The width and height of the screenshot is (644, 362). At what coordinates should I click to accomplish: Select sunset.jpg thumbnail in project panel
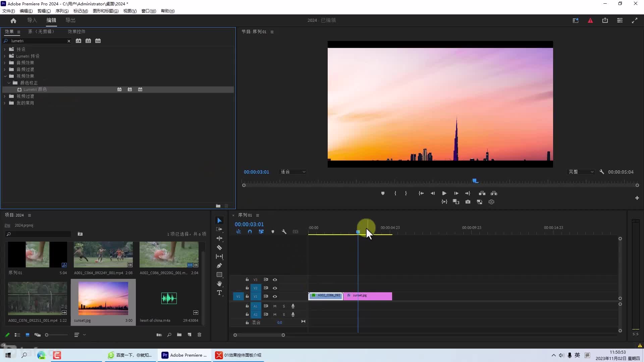point(103,298)
